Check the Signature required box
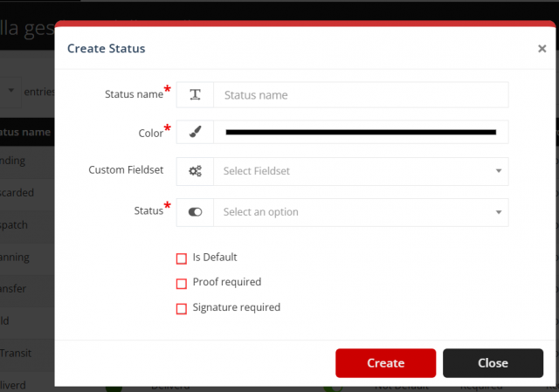This screenshot has width=559, height=392. click(x=182, y=308)
